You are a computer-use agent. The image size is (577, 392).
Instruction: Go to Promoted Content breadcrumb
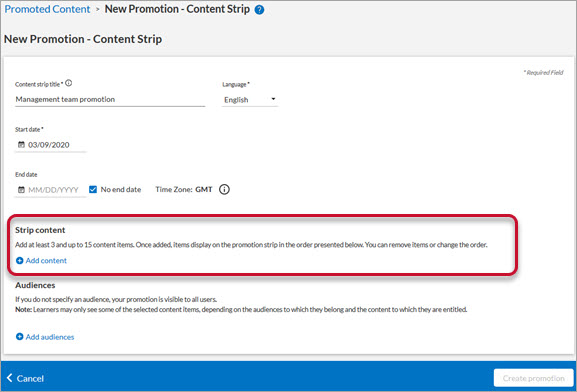(x=47, y=9)
